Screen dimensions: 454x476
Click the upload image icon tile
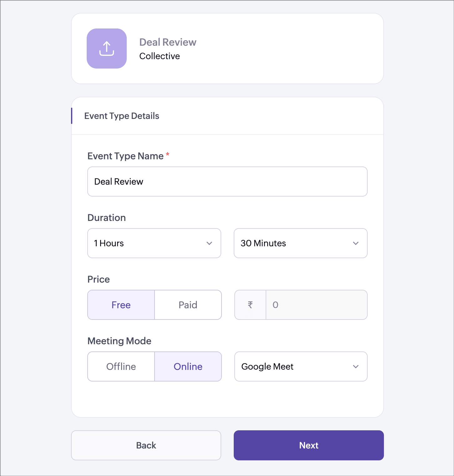click(107, 49)
